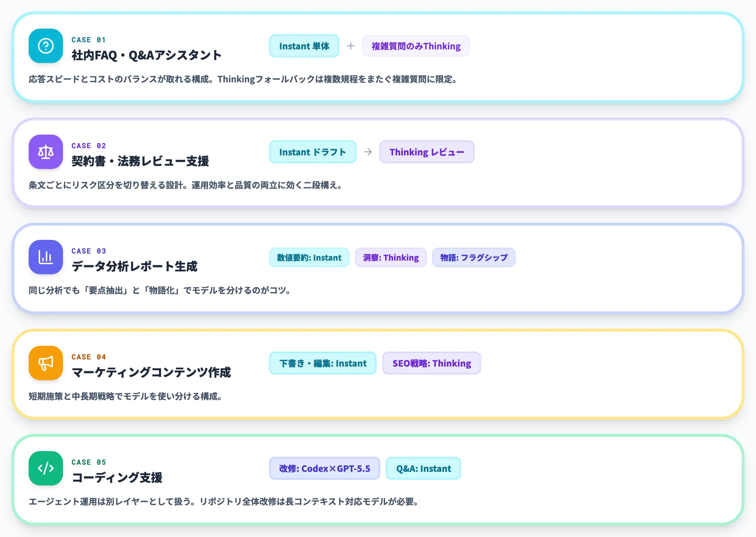Click the 'CASE 02' label
The image size is (756, 537).
coord(89,146)
